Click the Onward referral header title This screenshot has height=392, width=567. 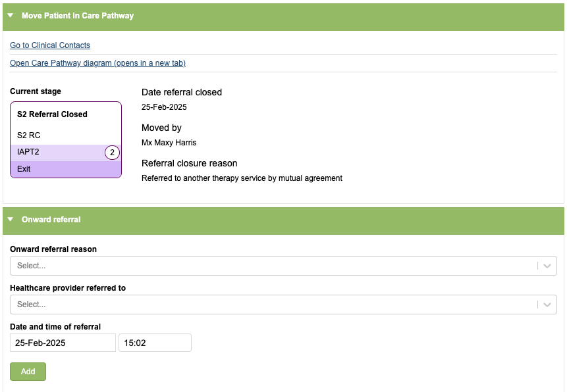click(x=51, y=220)
